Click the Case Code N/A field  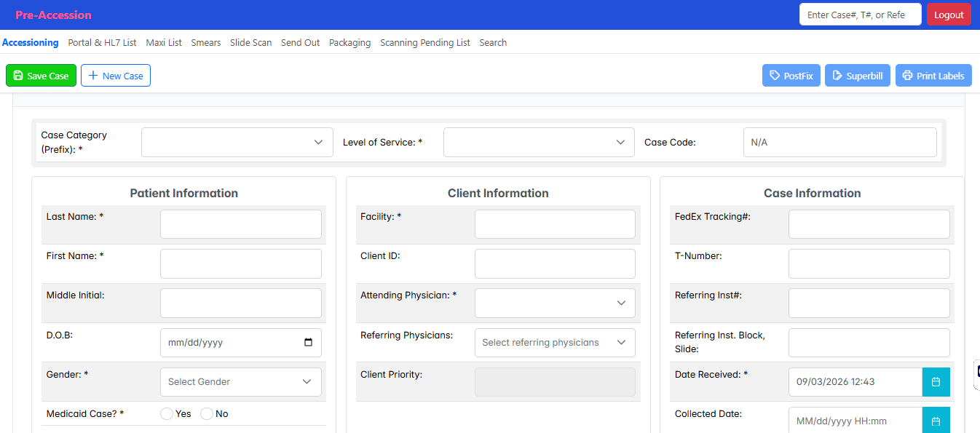(x=840, y=142)
